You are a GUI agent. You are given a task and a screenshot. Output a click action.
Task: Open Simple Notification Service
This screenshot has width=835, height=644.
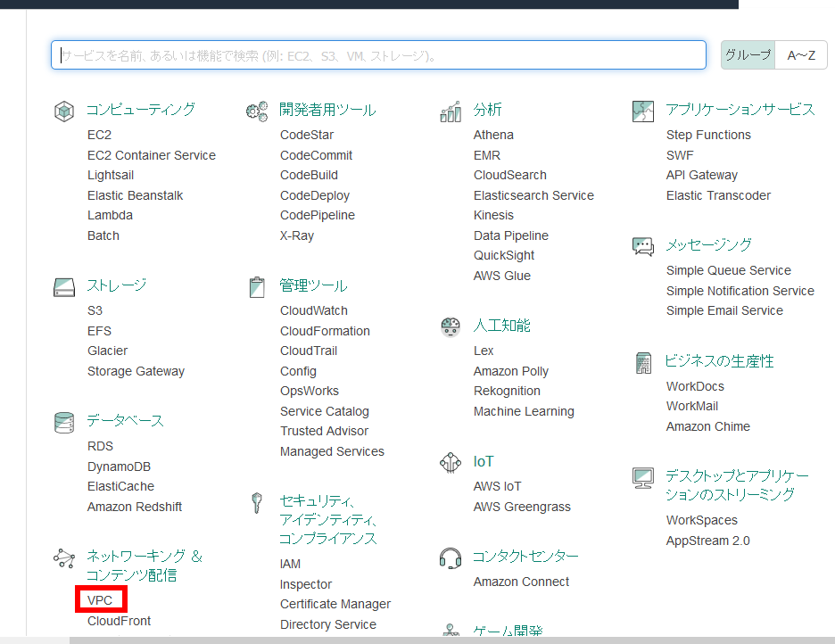[740, 291]
